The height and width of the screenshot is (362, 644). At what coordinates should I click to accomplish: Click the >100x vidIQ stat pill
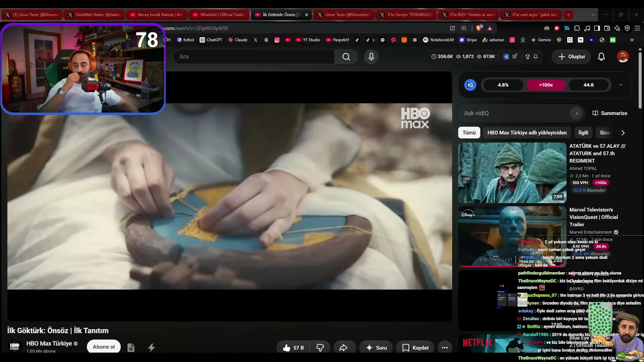[x=546, y=85]
